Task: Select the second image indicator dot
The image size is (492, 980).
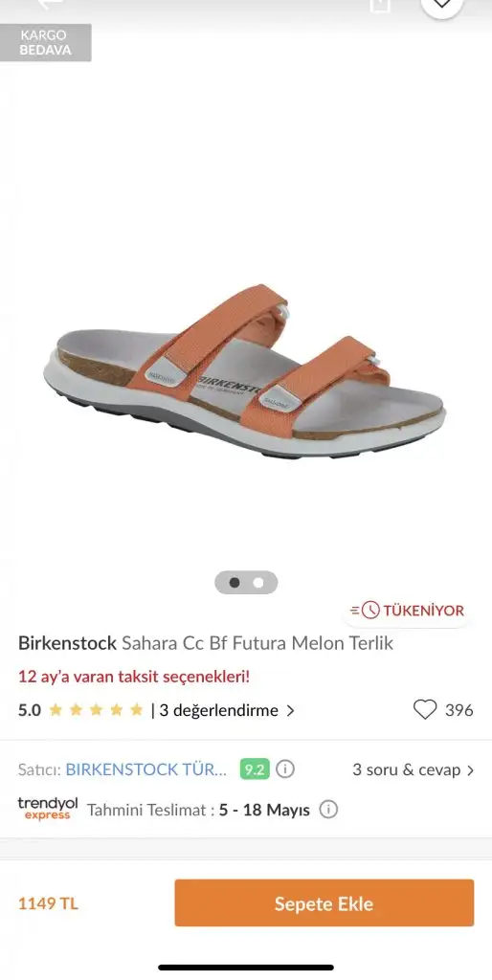Action: pyautogui.click(x=258, y=583)
